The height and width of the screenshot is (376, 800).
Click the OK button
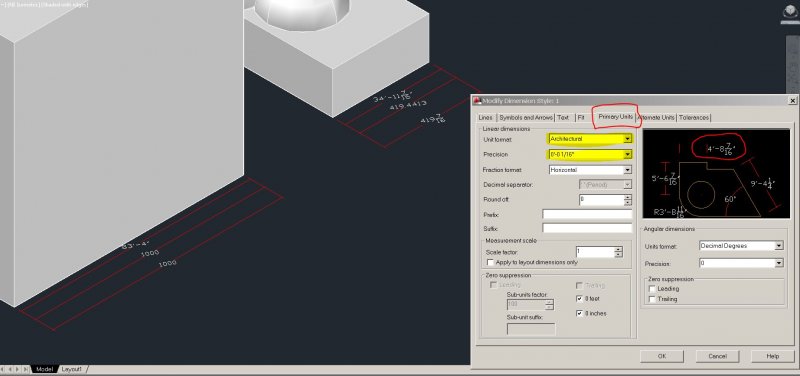662,356
